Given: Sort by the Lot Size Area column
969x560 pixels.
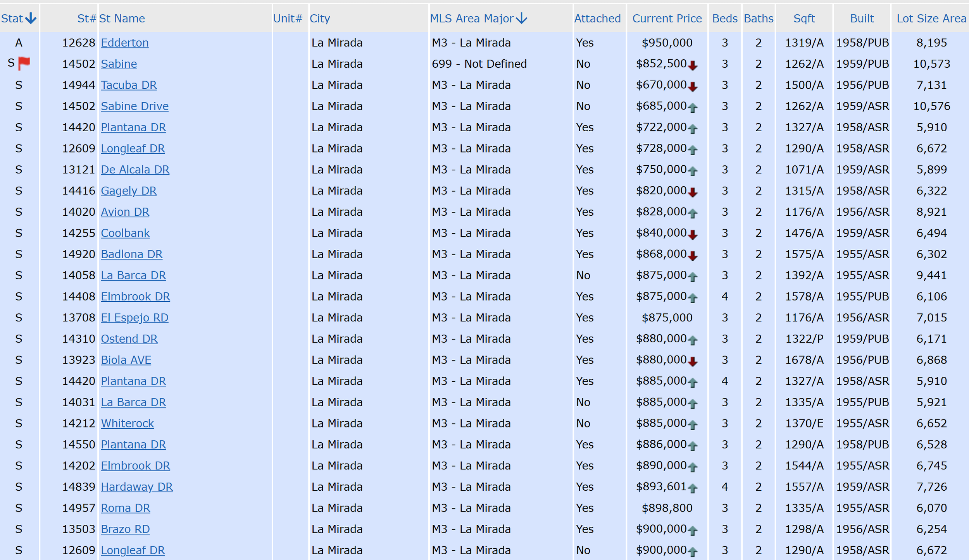Looking at the screenshot, I should [x=931, y=18].
